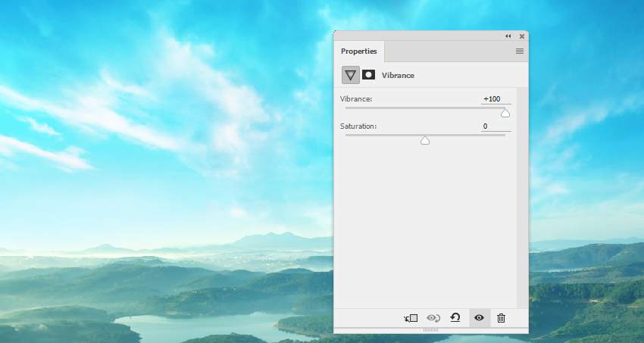Screen dimensions: 644x343
Task: Click the Vibrance: label
Action: point(356,99)
